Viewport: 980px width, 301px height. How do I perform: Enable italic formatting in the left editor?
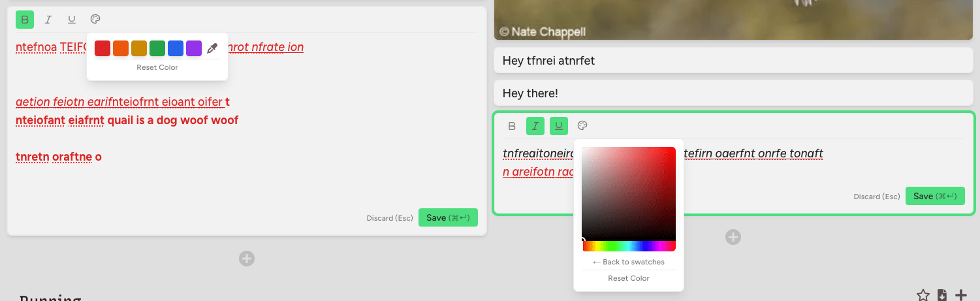[x=48, y=20]
